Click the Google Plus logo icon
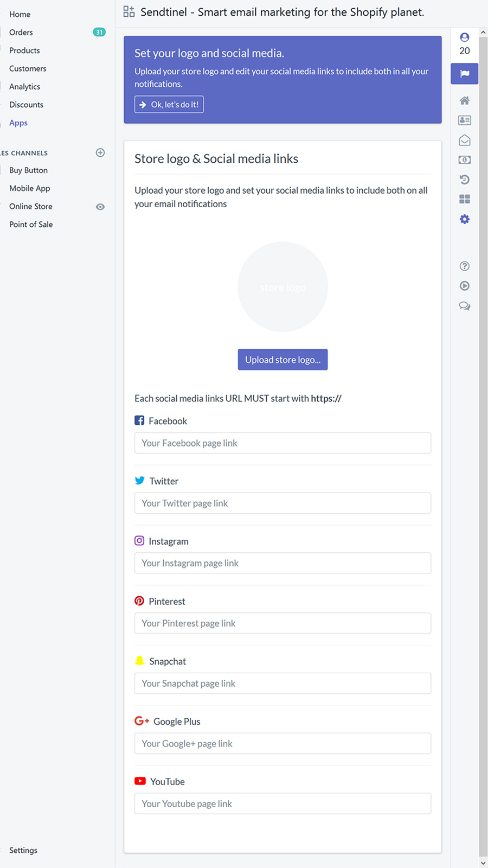This screenshot has height=868, width=488. coord(142,721)
